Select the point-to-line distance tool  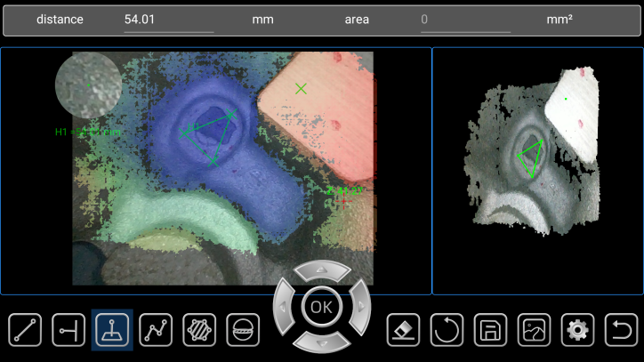coord(68,330)
